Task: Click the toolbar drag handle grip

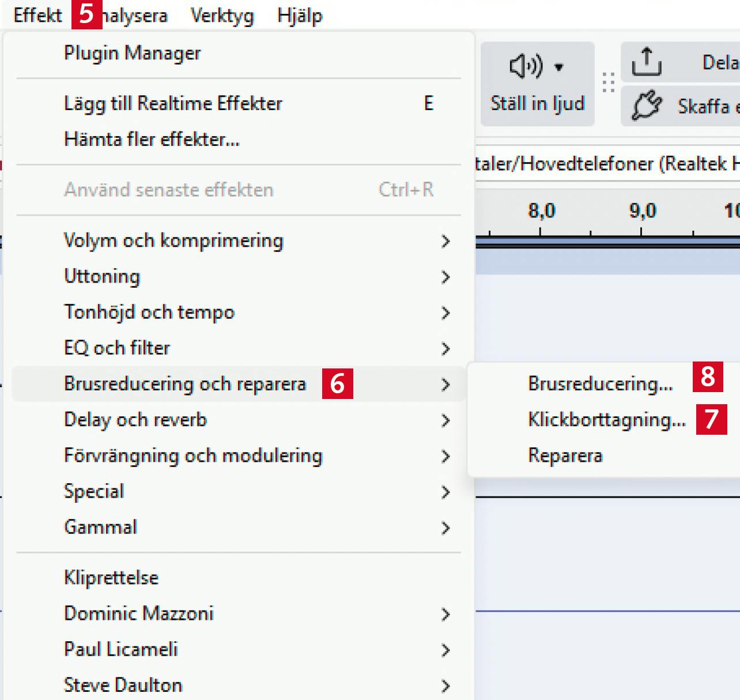Action: click(x=608, y=83)
